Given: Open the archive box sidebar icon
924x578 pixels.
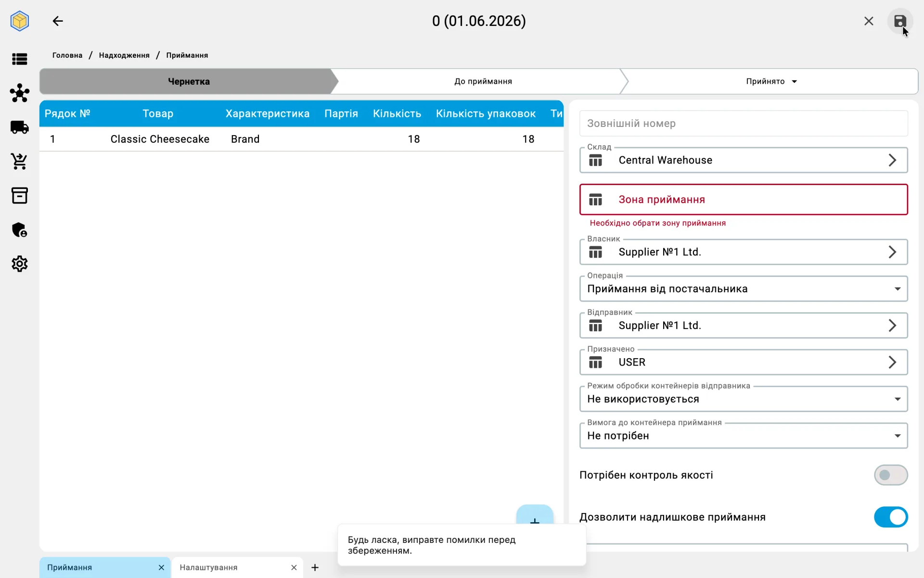Looking at the screenshot, I should [x=20, y=196].
